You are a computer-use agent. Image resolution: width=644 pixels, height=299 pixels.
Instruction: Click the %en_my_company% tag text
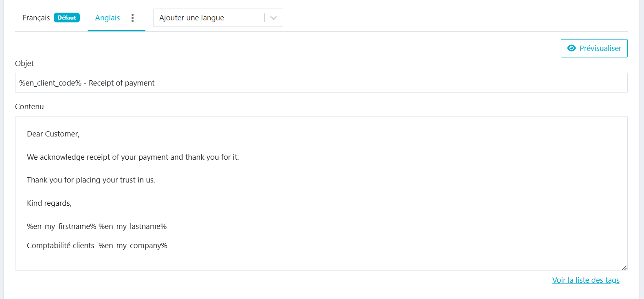133,246
